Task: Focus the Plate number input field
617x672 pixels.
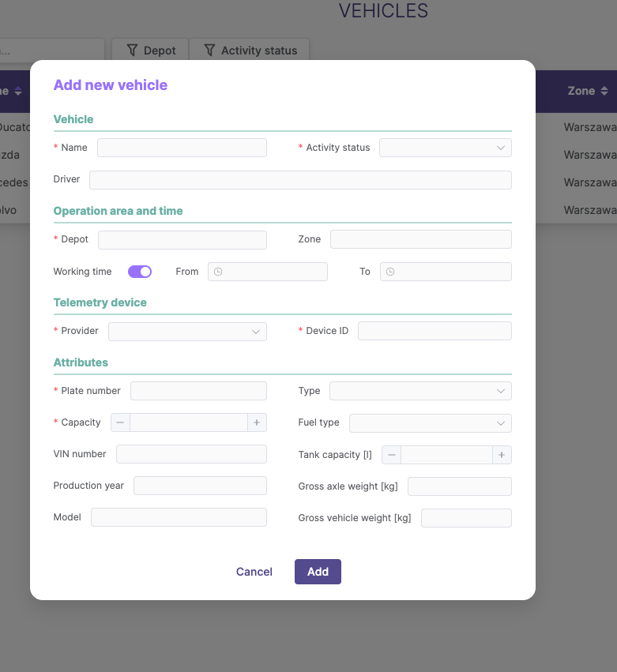Action: pyautogui.click(x=198, y=391)
